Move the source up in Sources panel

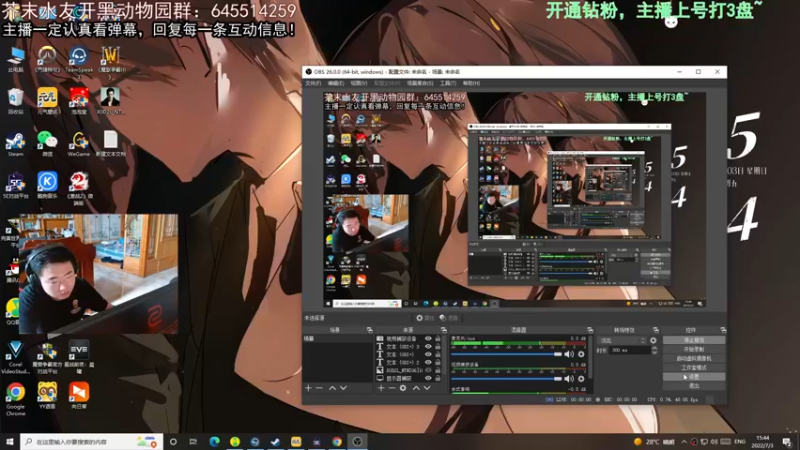416,388
